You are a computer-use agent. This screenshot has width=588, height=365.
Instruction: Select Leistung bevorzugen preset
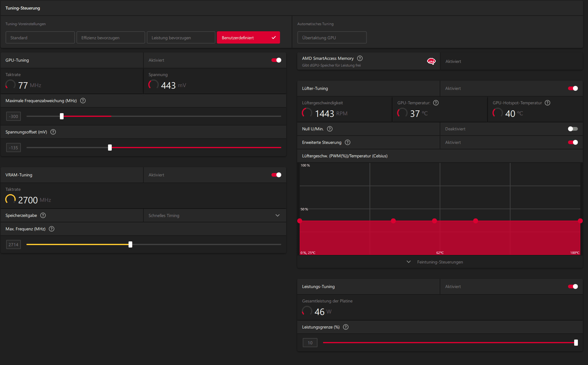coord(181,38)
